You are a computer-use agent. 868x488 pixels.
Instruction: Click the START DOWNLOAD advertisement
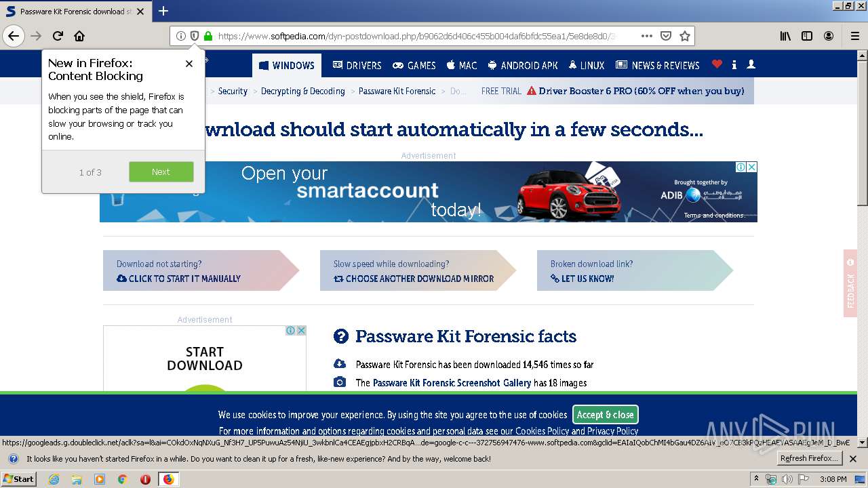tap(205, 359)
